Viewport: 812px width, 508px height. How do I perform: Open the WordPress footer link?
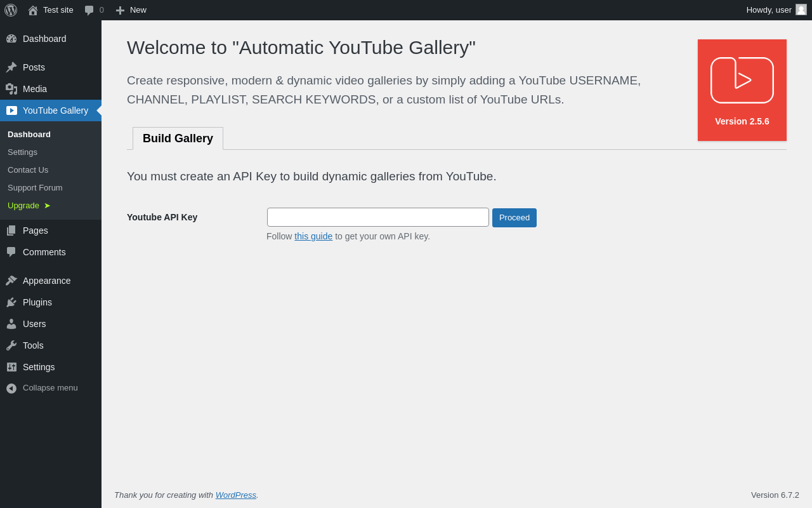point(236,495)
